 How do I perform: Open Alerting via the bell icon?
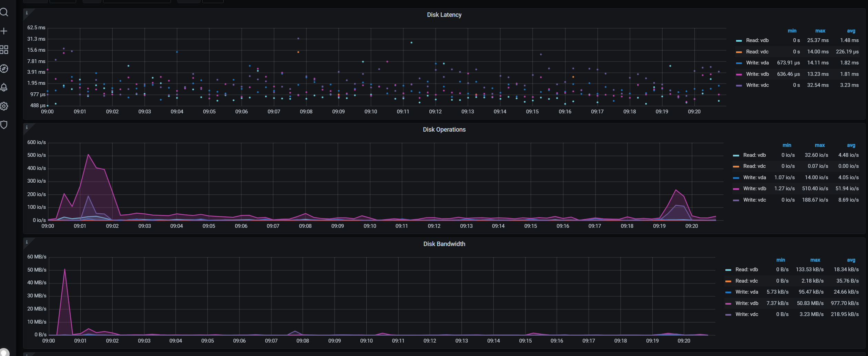[4, 87]
